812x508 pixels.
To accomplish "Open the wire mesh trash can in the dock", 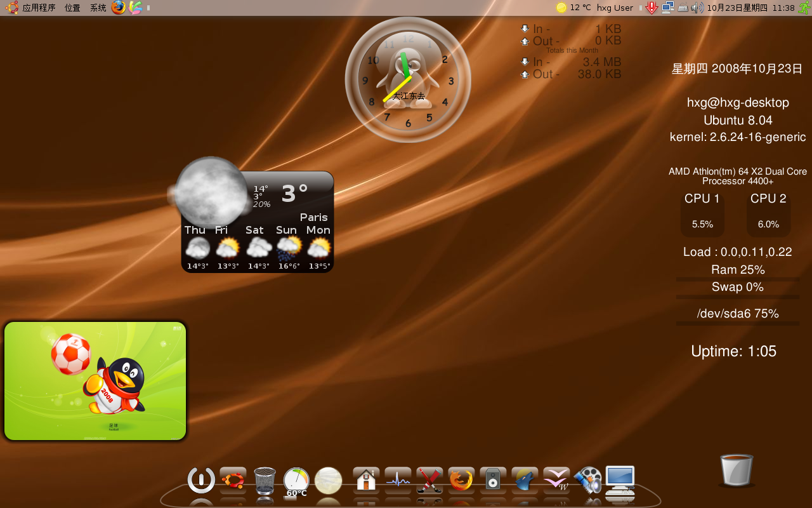I will pos(265,481).
